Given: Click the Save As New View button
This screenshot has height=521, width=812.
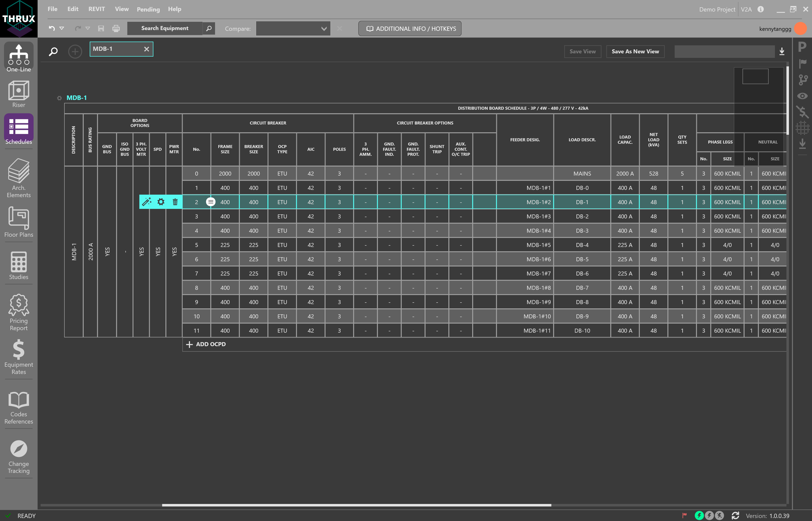Looking at the screenshot, I should 635,51.
